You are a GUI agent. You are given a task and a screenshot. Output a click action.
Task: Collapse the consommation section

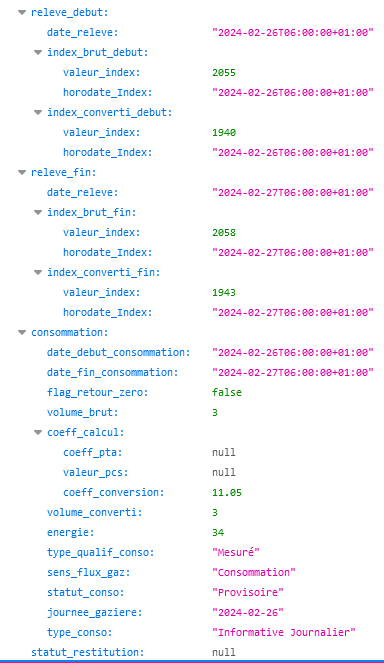coord(22,332)
